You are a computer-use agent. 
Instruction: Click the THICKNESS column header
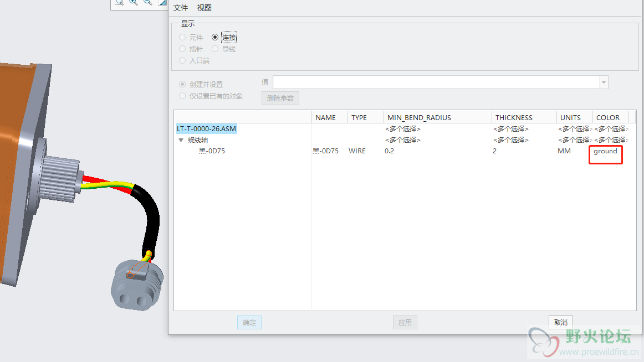524,117
